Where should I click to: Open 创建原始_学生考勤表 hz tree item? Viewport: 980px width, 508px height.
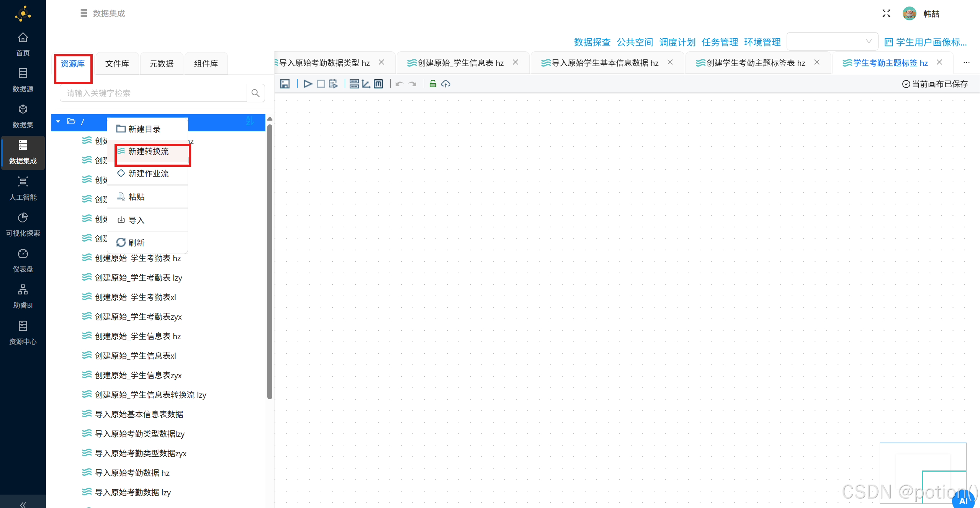click(x=138, y=258)
